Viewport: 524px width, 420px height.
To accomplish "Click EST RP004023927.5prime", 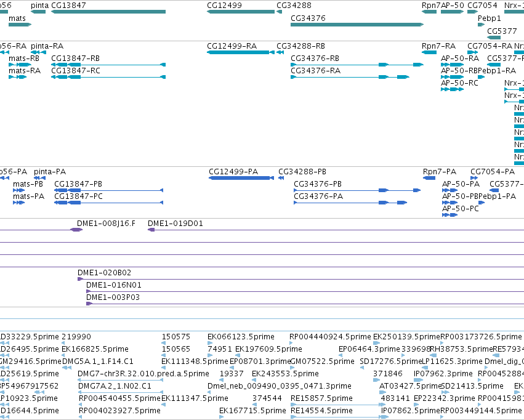I will [81, 417].
